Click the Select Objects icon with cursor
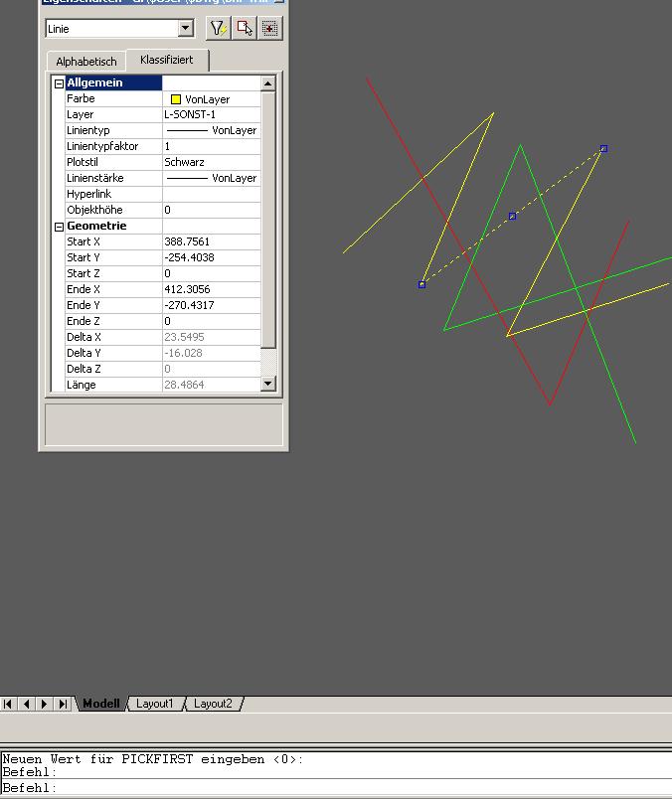 tap(245, 28)
